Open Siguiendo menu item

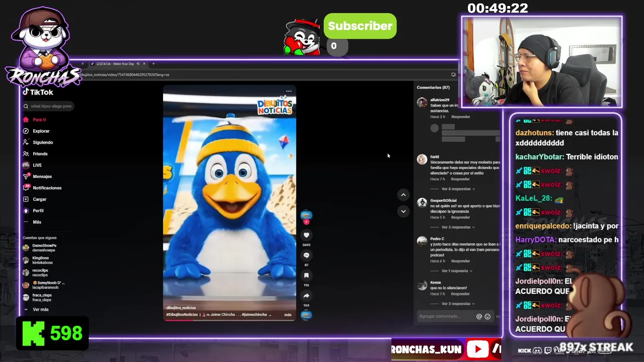(43, 142)
